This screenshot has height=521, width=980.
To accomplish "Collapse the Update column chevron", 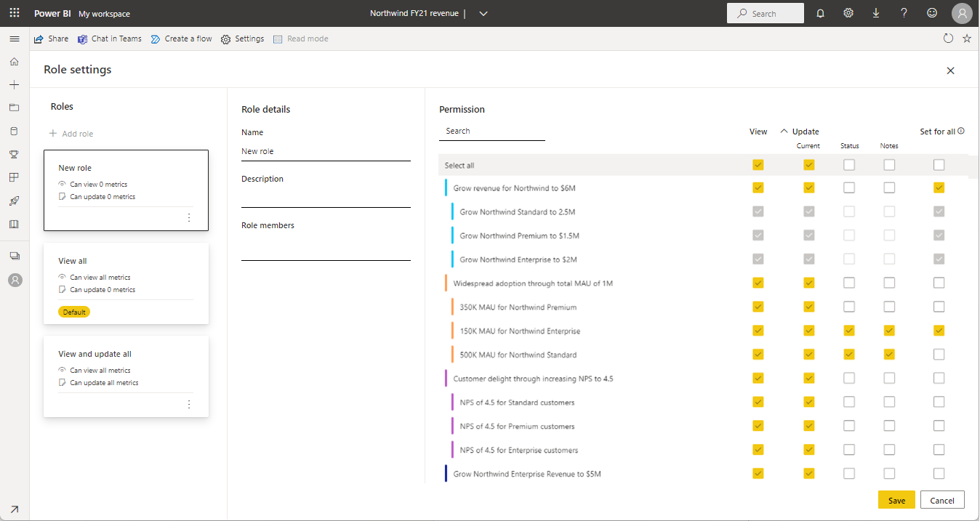I will tap(784, 132).
